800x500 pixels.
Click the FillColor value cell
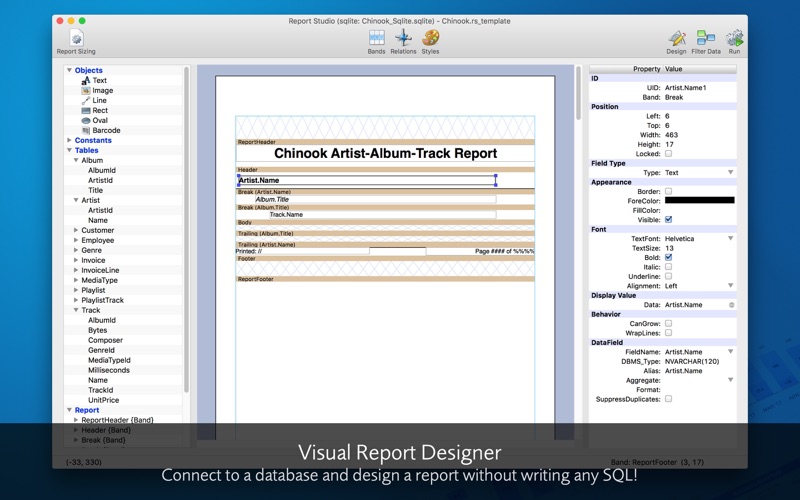[699, 210]
